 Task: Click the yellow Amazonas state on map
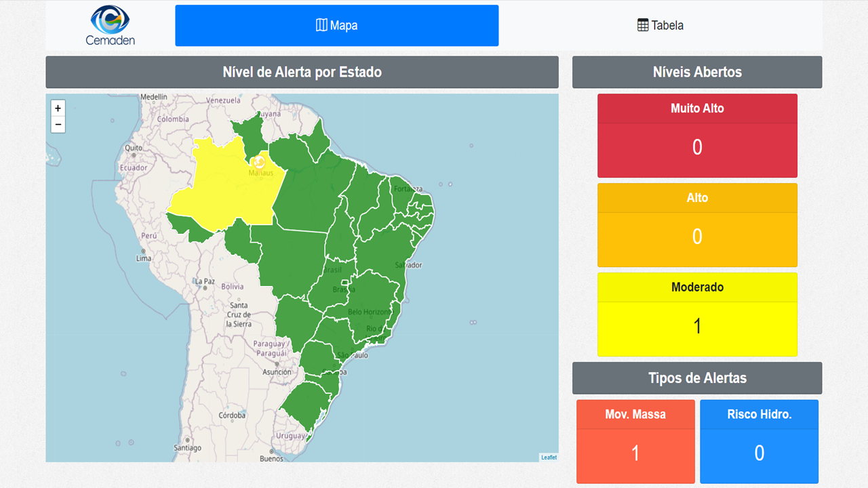[217, 190]
